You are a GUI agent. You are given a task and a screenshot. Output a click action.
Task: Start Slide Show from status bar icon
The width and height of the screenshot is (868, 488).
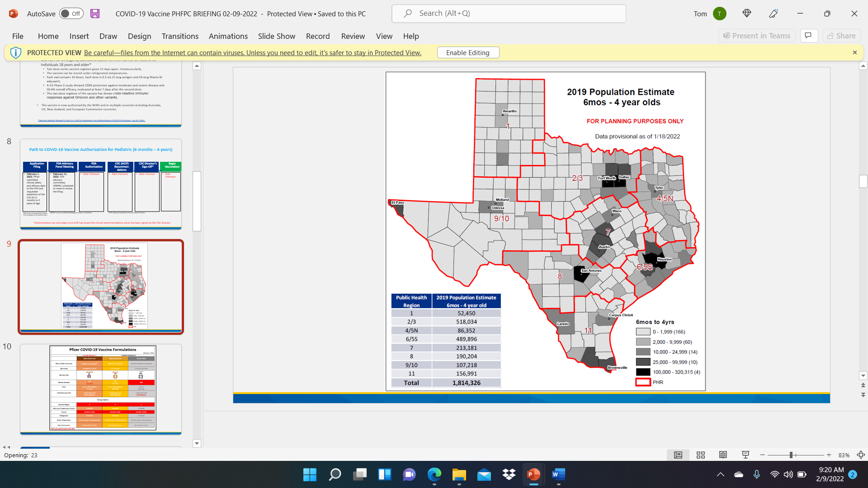(x=745, y=455)
